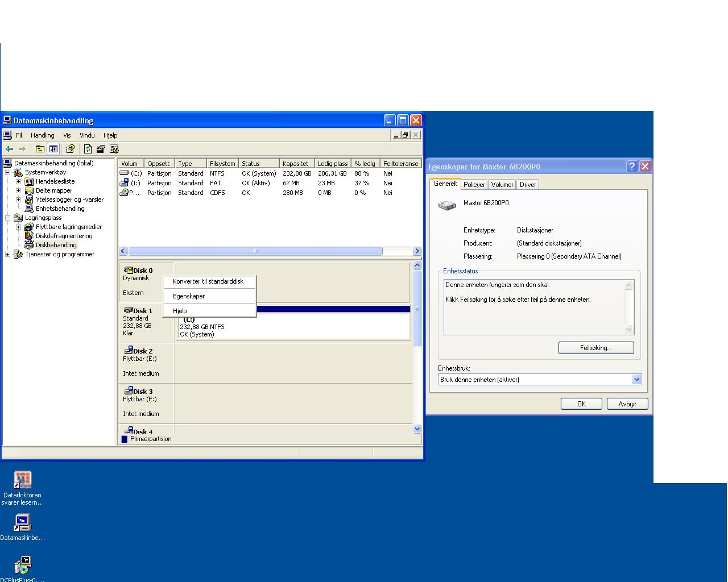Choose Konverter til standarddisk in context menu

208,281
